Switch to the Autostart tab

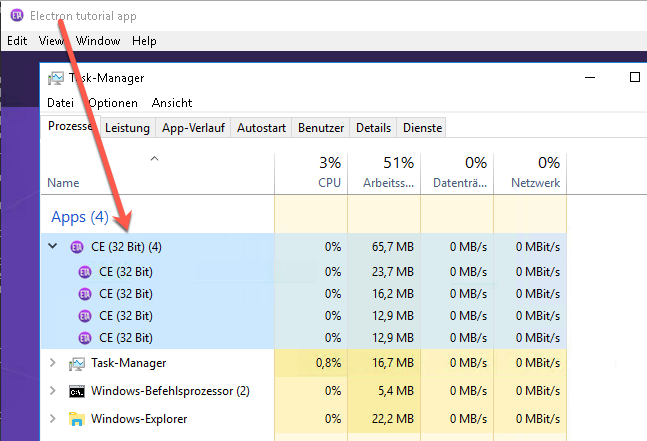[261, 128]
